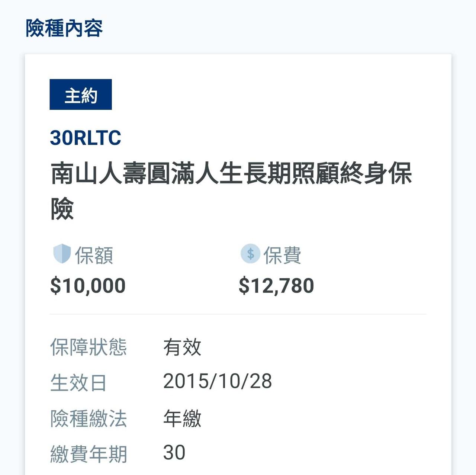Tap the $12,780 premium amount
This screenshot has width=476, height=475.
[x=276, y=286]
